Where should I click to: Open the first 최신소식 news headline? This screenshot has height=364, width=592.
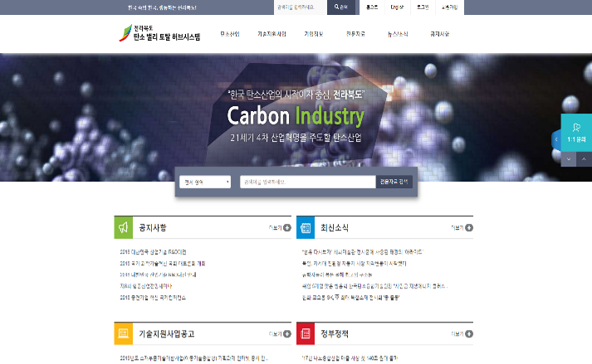(x=363, y=252)
